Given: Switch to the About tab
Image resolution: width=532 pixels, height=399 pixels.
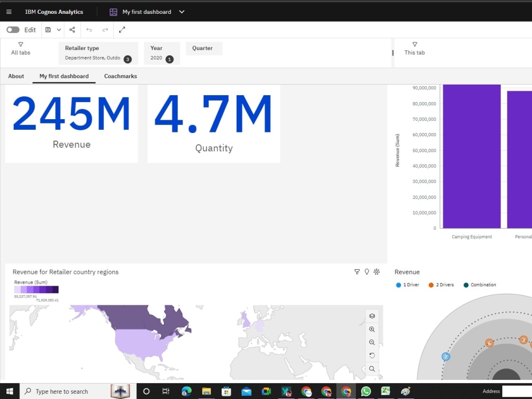Looking at the screenshot, I should point(16,76).
